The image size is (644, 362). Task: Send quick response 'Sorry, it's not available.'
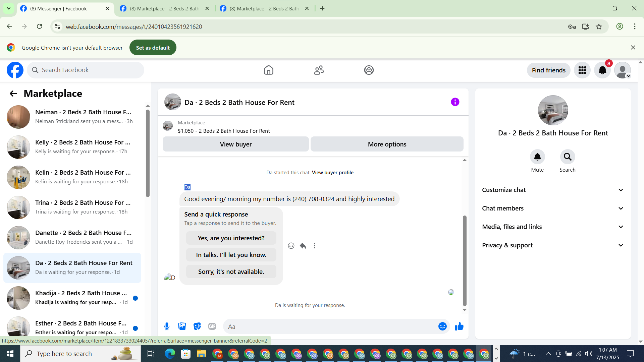(231, 271)
